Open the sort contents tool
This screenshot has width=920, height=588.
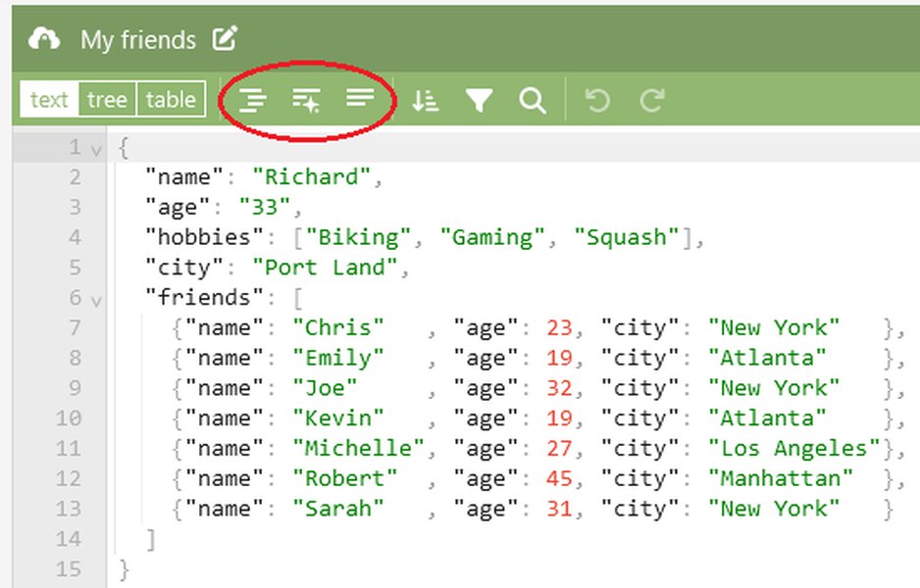[x=426, y=100]
